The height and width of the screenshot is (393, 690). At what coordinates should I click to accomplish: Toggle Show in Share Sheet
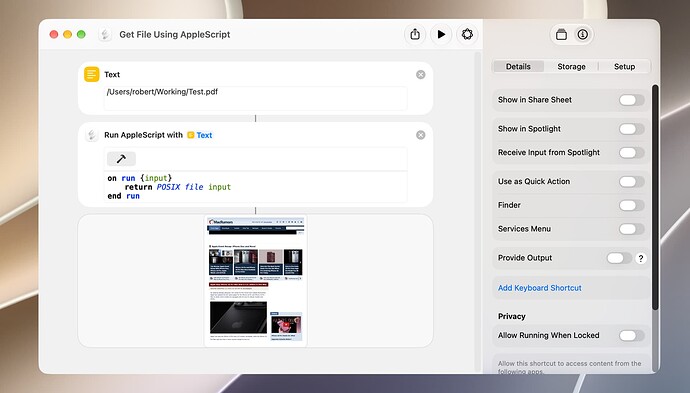[631, 100]
